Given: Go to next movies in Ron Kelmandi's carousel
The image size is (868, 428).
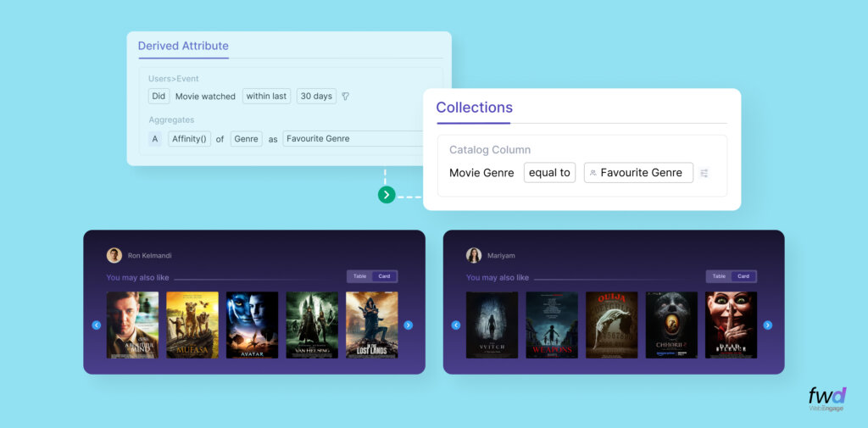Looking at the screenshot, I should pos(409,325).
